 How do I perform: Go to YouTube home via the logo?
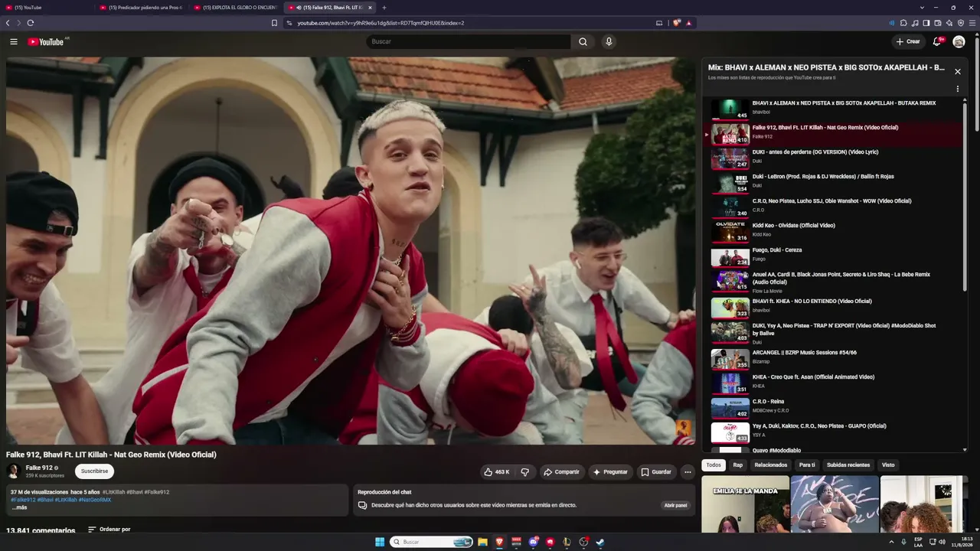click(x=46, y=41)
